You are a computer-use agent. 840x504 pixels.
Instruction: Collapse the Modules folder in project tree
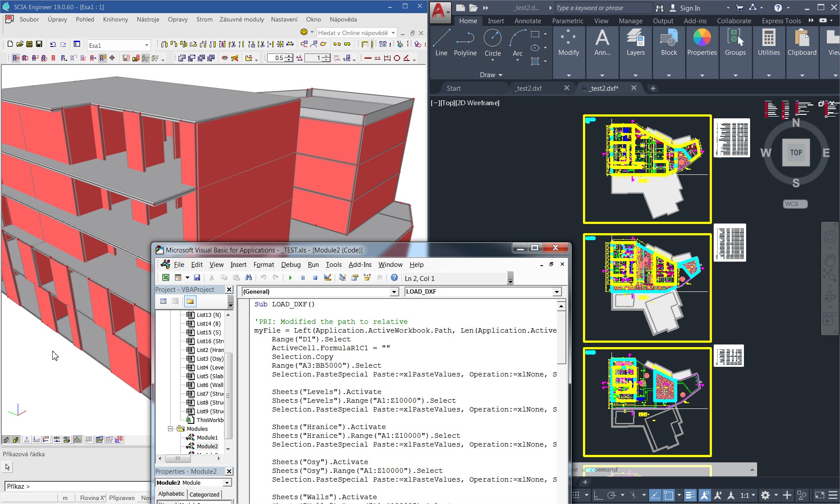(171, 429)
